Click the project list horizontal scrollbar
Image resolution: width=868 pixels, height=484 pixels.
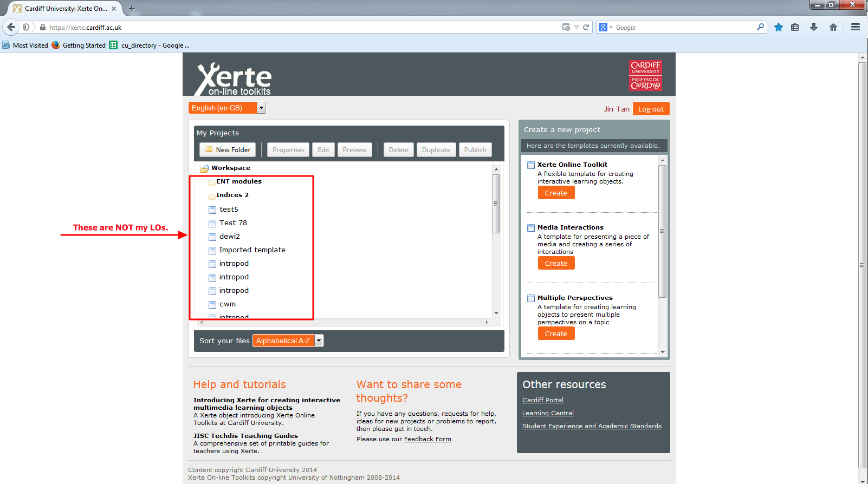(344, 322)
